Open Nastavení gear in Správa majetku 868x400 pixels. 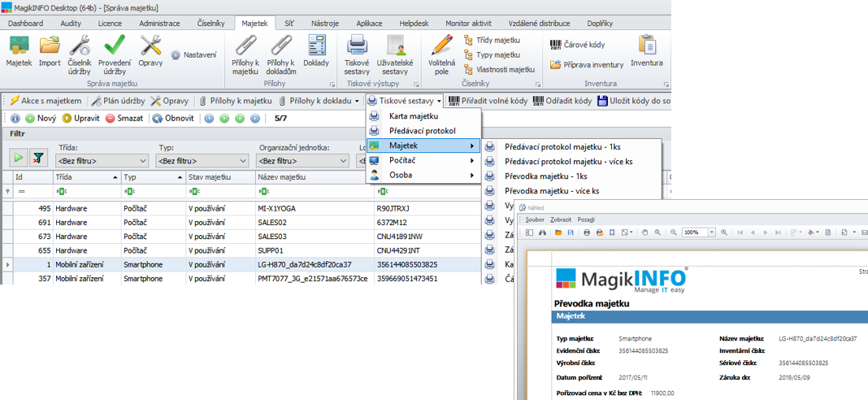click(193, 54)
